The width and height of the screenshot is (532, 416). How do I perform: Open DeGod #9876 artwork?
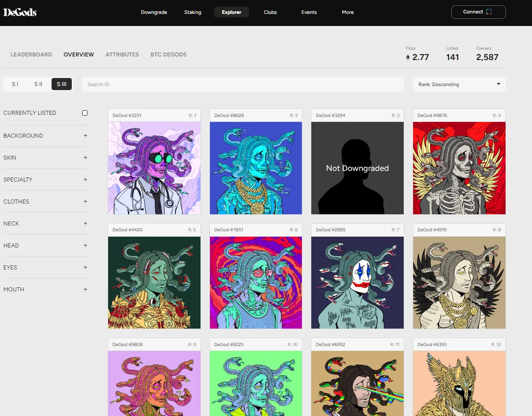coord(459,168)
